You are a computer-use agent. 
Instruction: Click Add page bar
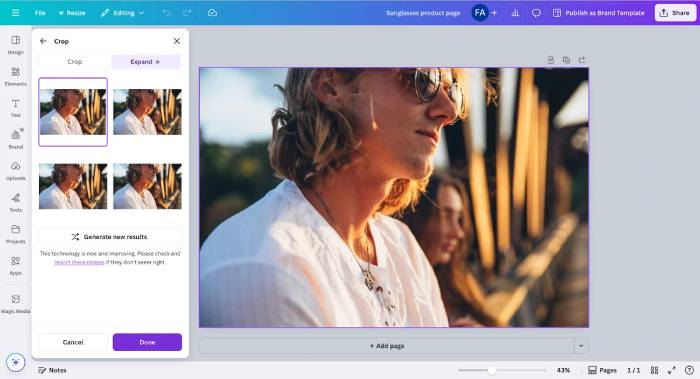tap(387, 346)
